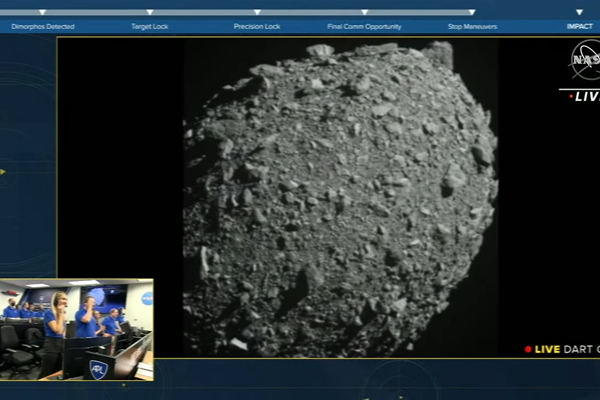Click the mission progress timeline bar
Viewport: 600px width, 400px height.
[x=237, y=13]
